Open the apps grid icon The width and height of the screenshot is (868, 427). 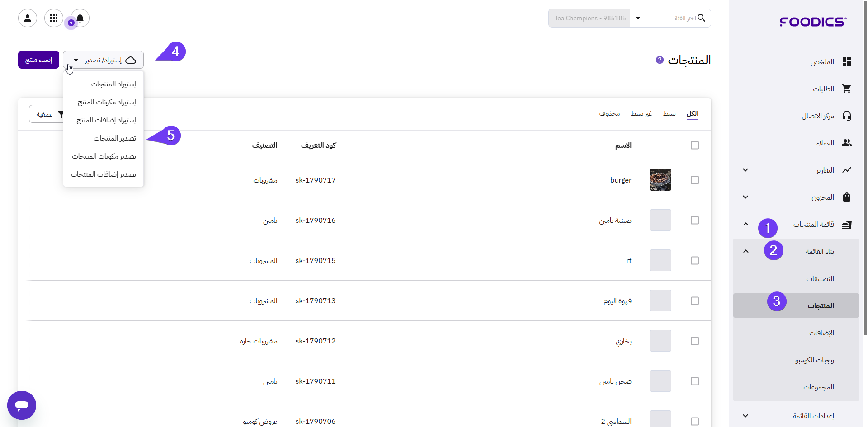click(54, 18)
